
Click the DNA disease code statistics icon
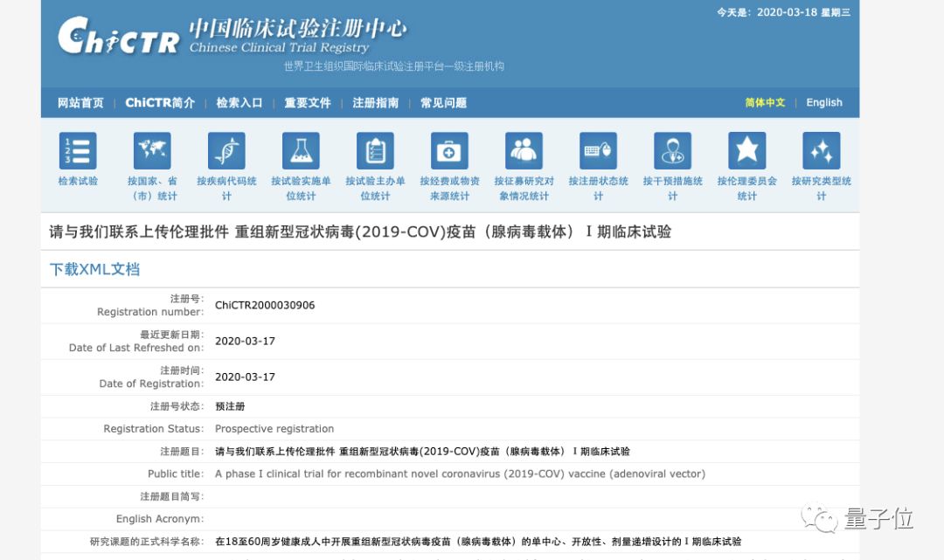(226, 151)
